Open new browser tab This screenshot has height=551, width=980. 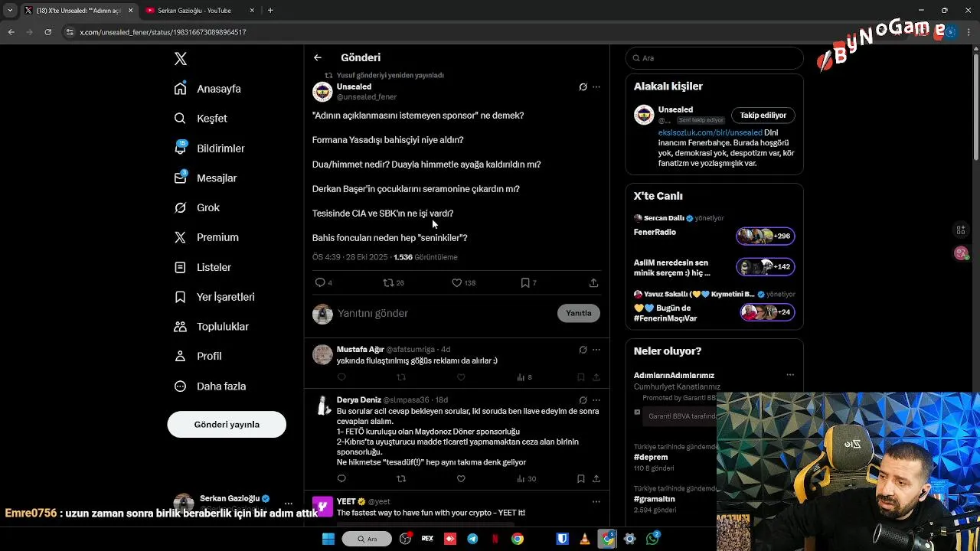coord(270,11)
